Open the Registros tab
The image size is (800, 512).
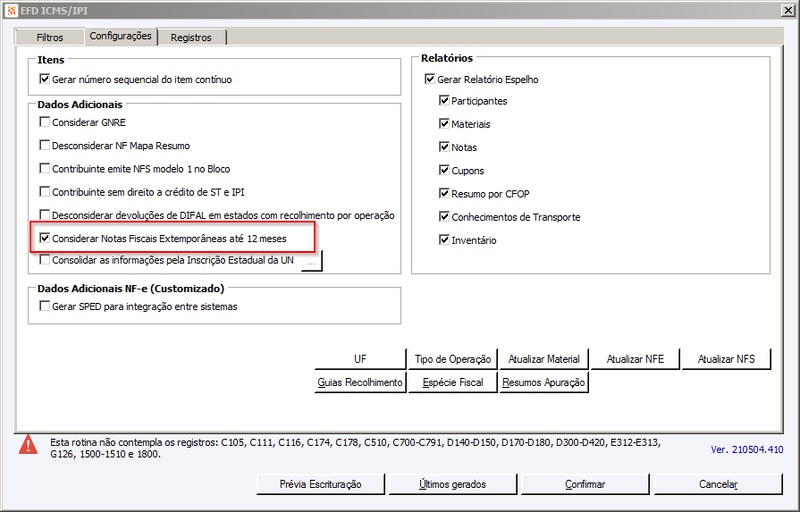click(191, 37)
